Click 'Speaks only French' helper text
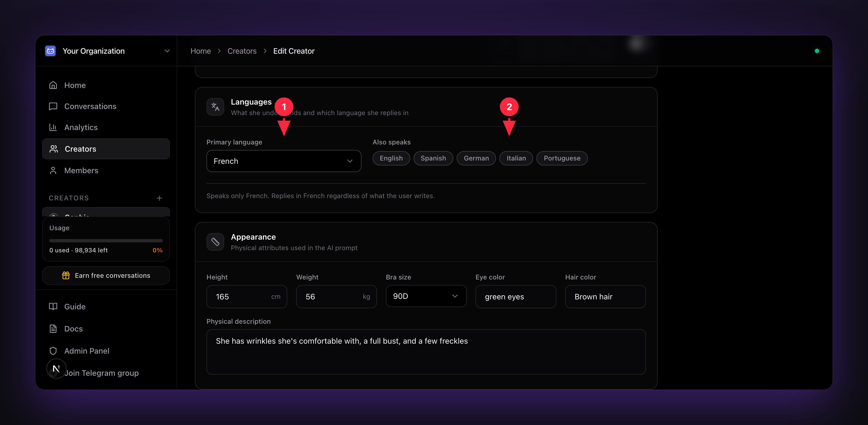 coord(321,196)
